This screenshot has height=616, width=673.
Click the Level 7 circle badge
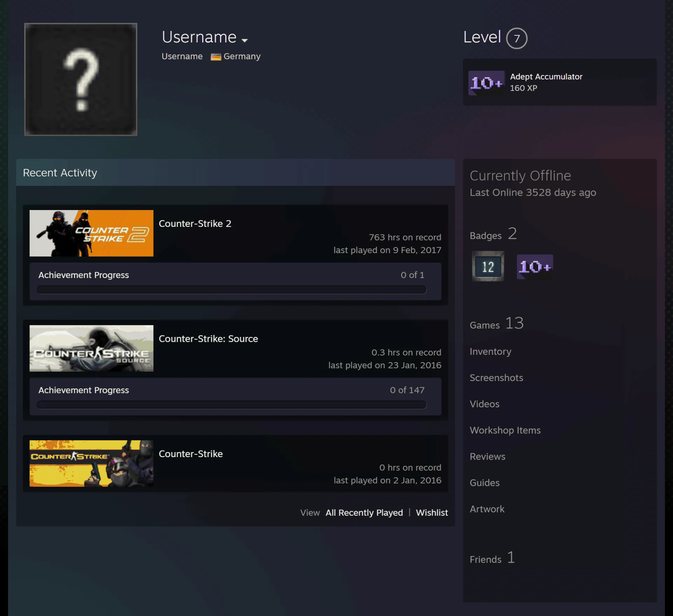(516, 38)
